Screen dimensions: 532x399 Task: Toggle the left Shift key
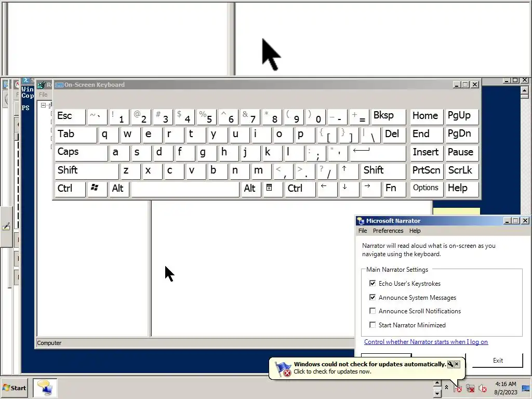tap(87, 170)
